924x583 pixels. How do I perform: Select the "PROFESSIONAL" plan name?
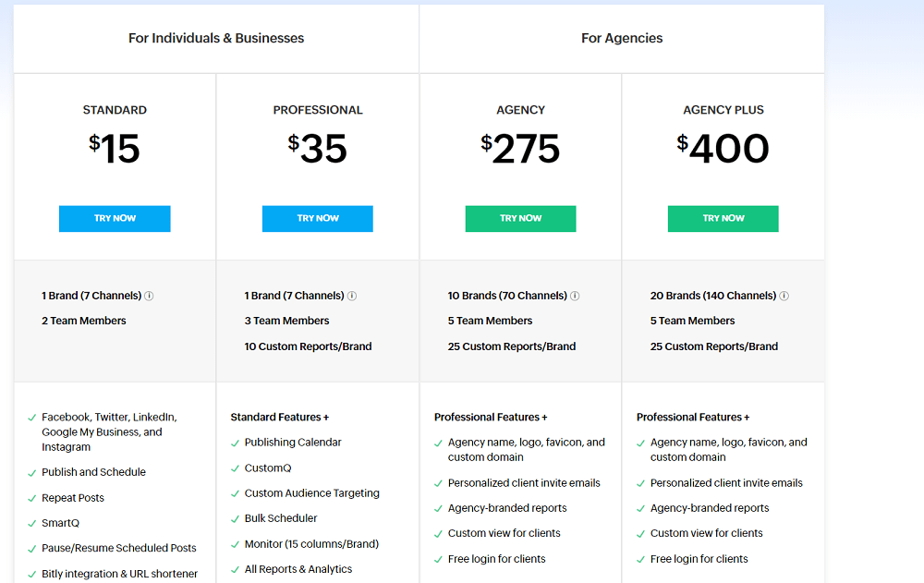tap(318, 110)
